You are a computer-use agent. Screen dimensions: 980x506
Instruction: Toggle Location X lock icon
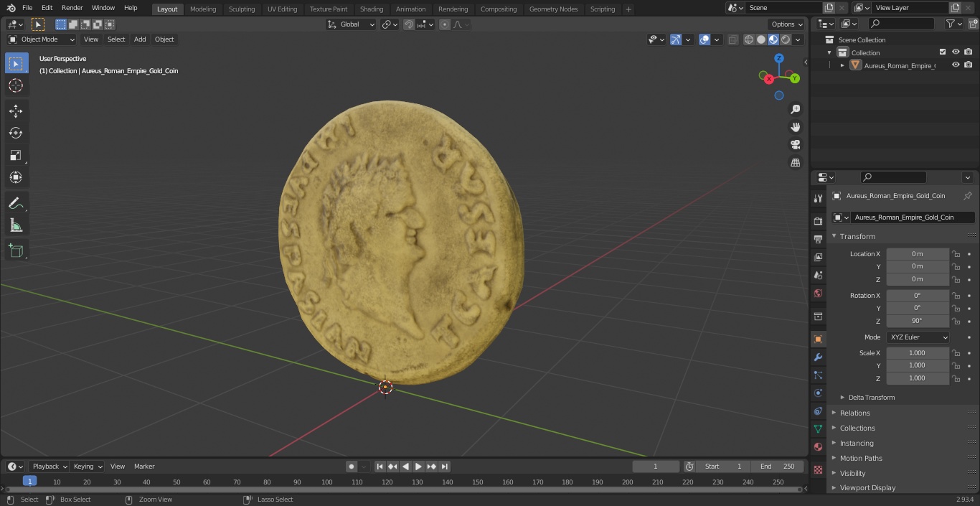click(x=956, y=254)
